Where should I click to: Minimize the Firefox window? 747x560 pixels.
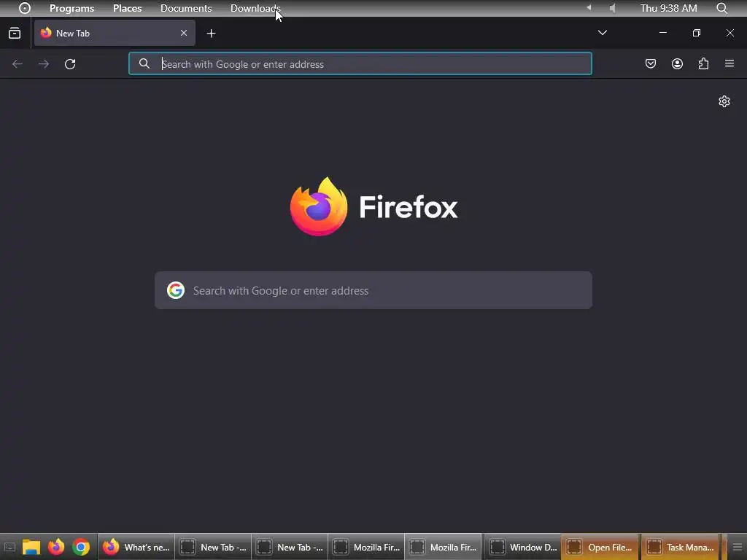pyautogui.click(x=662, y=33)
